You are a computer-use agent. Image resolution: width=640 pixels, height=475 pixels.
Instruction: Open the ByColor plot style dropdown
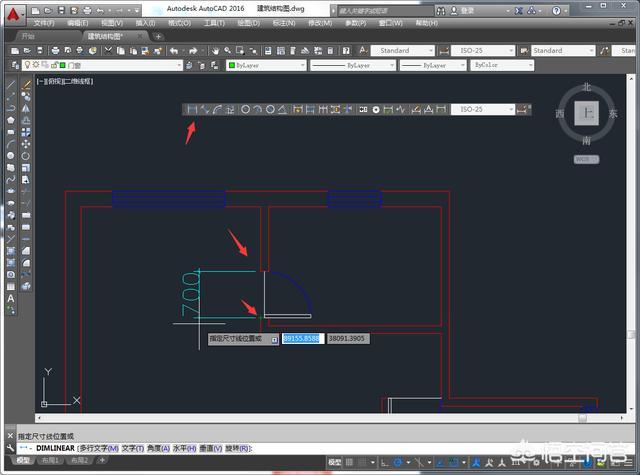pos(502,65)
